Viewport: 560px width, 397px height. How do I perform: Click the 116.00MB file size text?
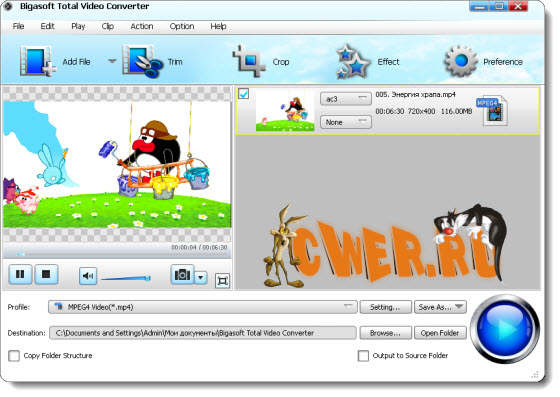coord(456,111)
